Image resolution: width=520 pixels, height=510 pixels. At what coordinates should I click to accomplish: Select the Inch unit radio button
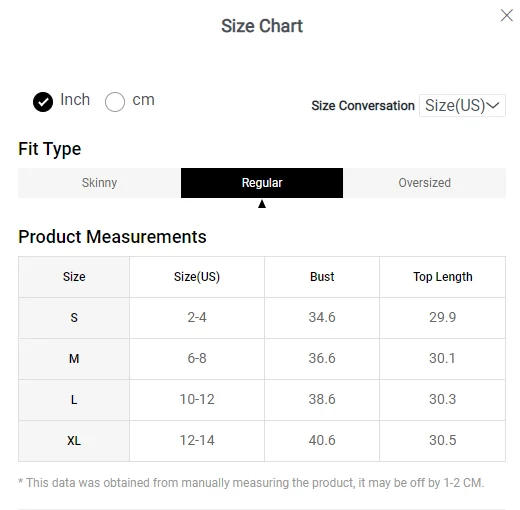(43, 102)
